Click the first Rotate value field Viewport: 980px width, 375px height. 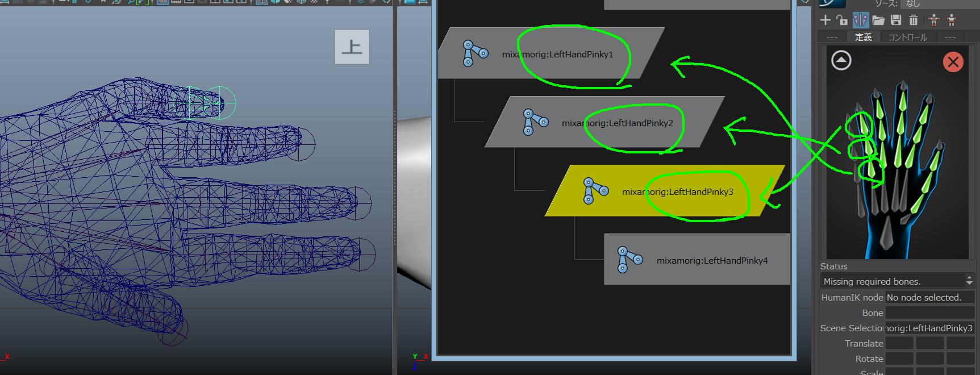pyautogui.click(x=899, y=359)
